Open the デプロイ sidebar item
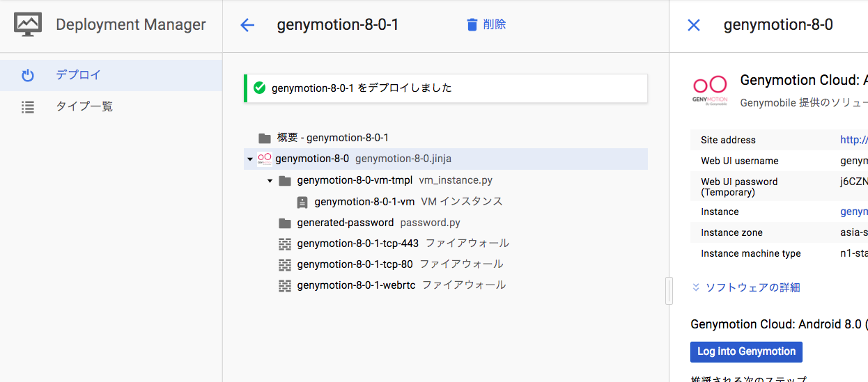The image size is (868, 382). [x=111, y=75]
